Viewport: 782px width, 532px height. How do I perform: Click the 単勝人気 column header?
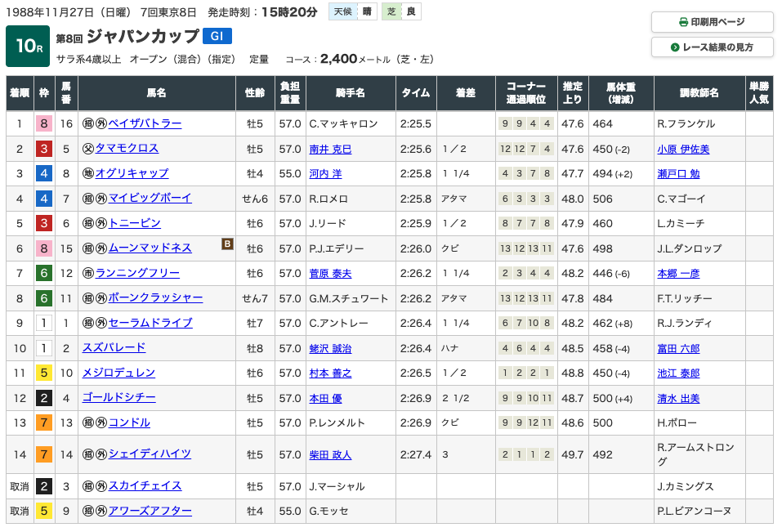(x=758, y=93)
